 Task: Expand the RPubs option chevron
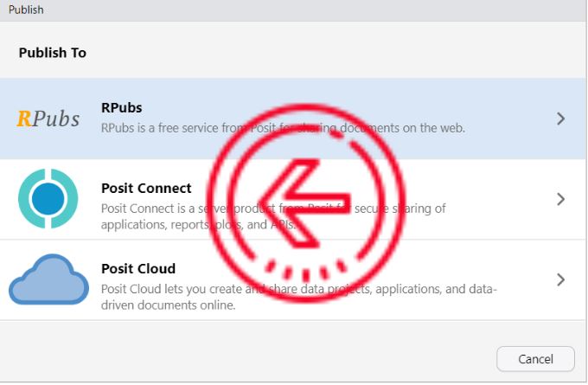(x=560, y=119)
